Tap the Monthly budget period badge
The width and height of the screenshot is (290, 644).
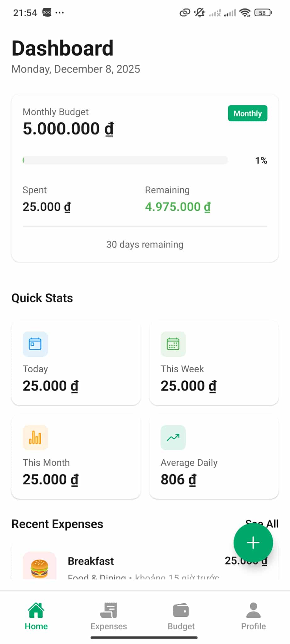point(248,113)
